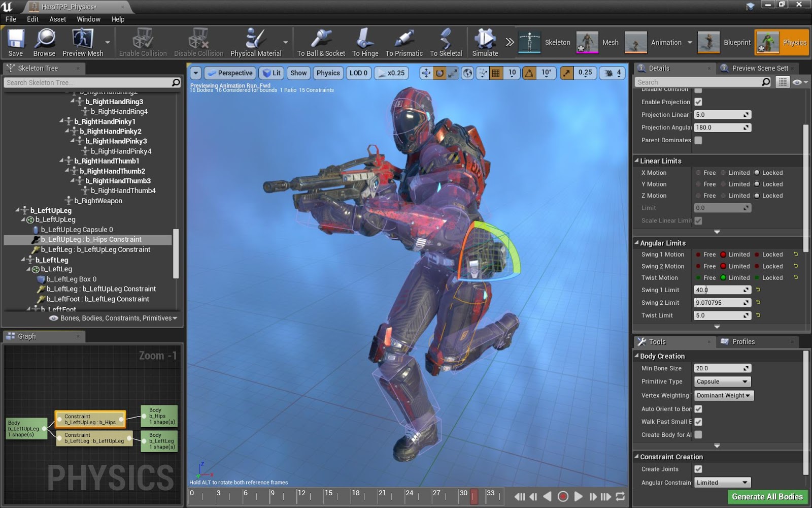
Task: Set Y Motion to Free
Action: pyautogui.click(x=698, y=184)
